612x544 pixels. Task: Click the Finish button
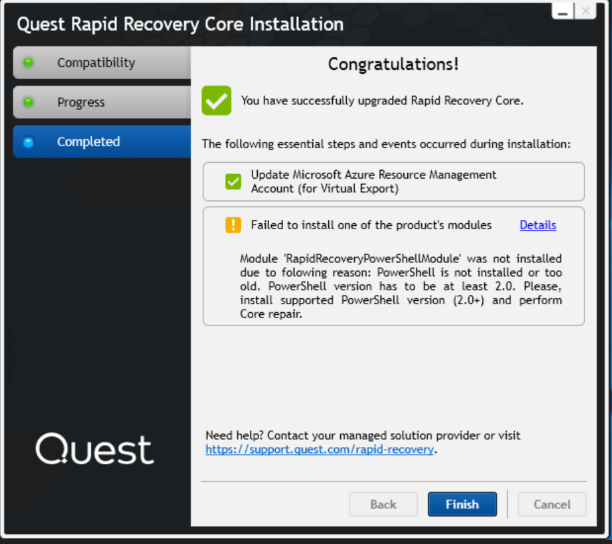(462, 504)
